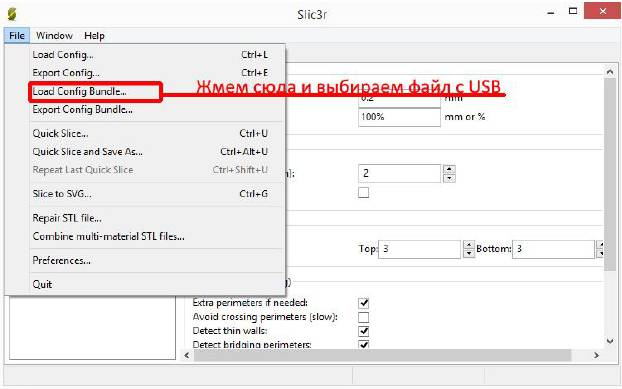Viewport: 622px width, 389px height.
Task: Open the Help menu
Action: (94, 36)
